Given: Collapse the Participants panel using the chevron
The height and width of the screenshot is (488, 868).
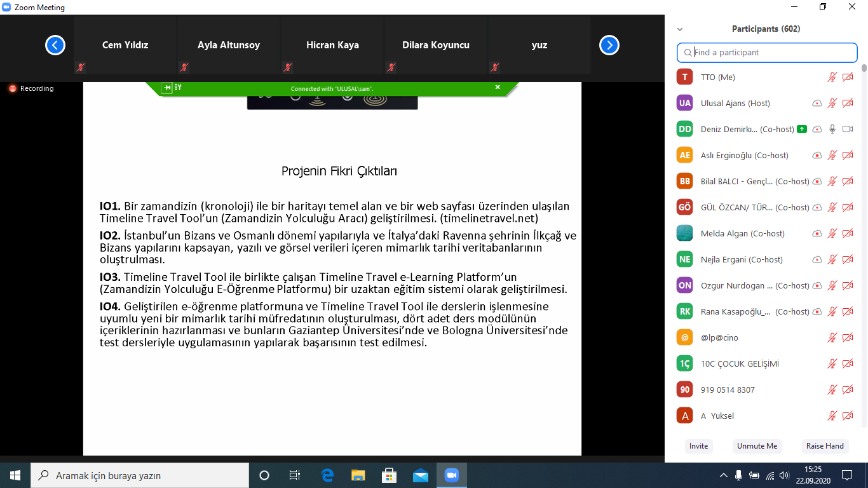Looking at the screenshot, I should click(x=680, y=29).
